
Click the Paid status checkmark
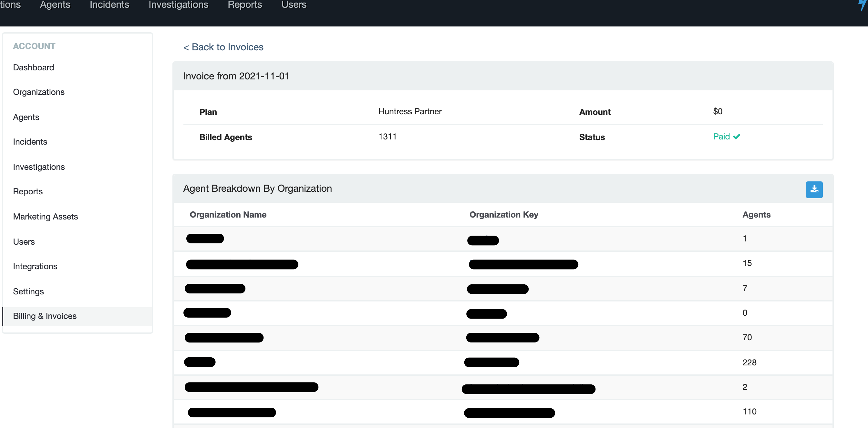pyautogui.click(x=736, y=137)
